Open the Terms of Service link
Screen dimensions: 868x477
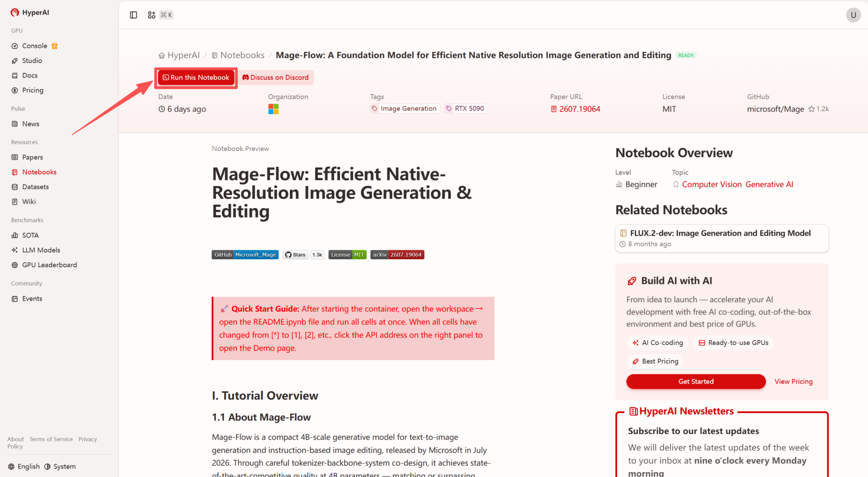point(51,439)
